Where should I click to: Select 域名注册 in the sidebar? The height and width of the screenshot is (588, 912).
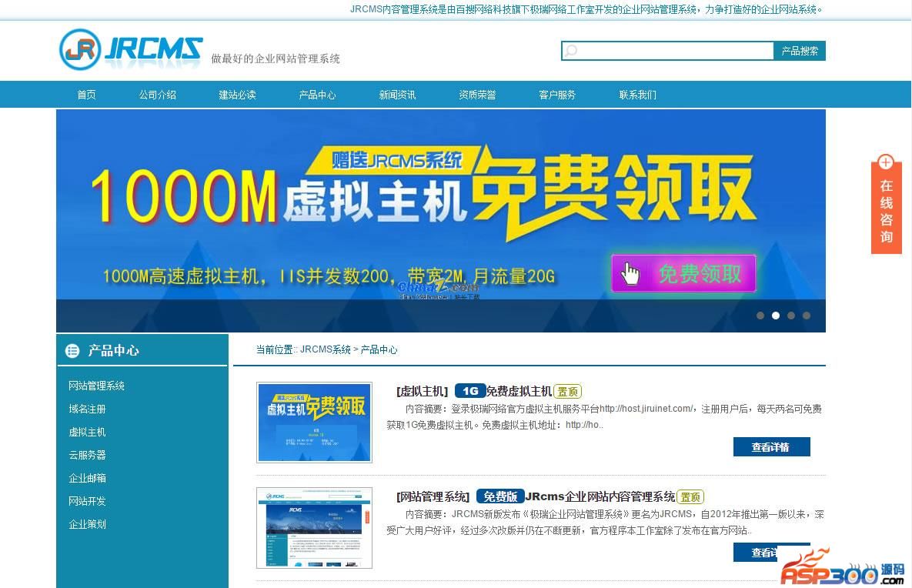(x=87, y=409)
